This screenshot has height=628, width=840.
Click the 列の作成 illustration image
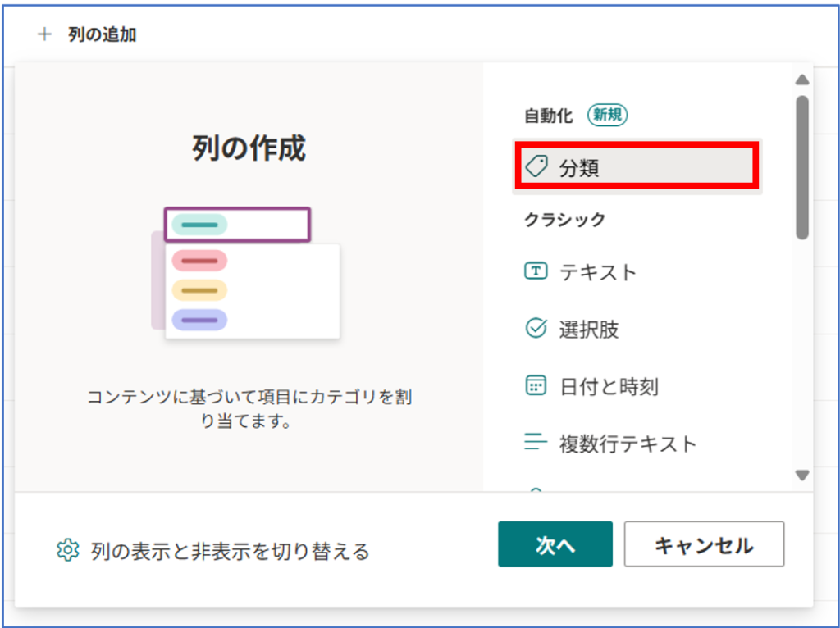(244, 273)
